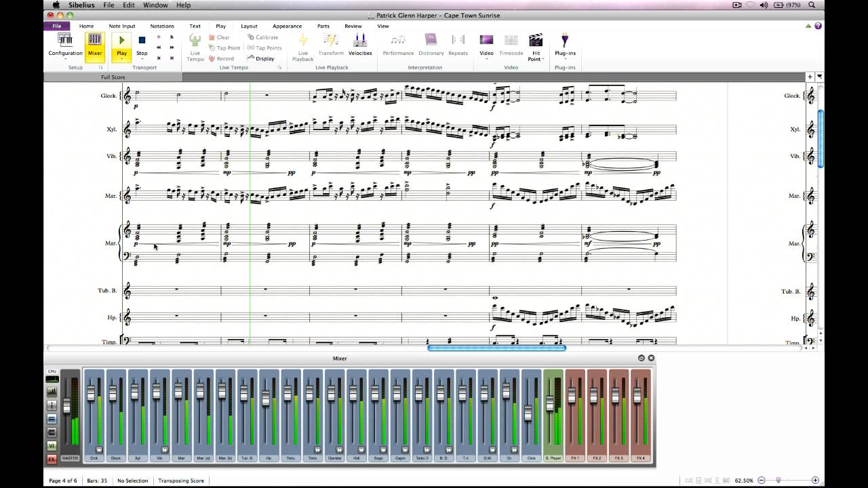Click the Hit Point clapperboard icon
The width and height of the screenshot is (868, 488).
536,40
